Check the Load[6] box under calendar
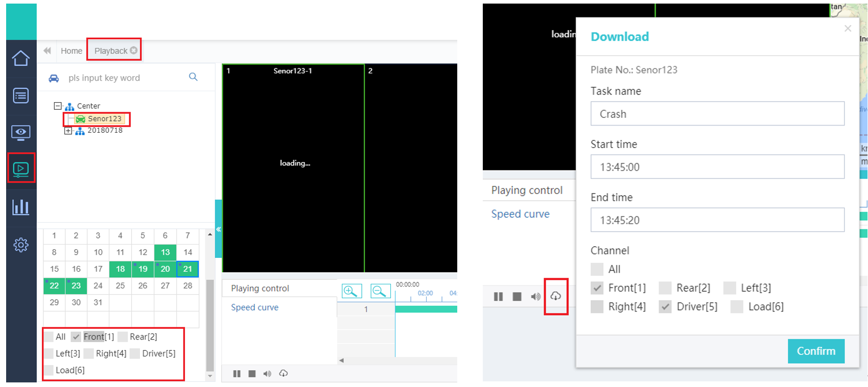The image size is (868, 387). click(49, 370)
